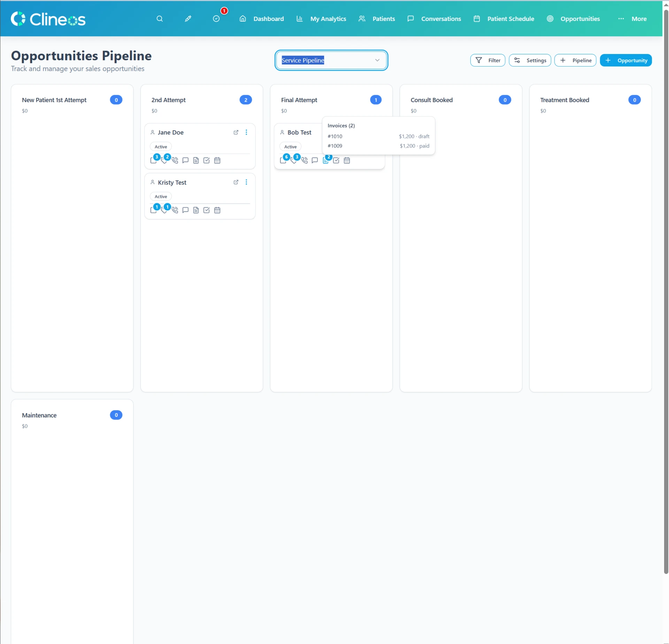669x644 pixels.
Task: Click the Filter button
Action: [x=488, y=60]
